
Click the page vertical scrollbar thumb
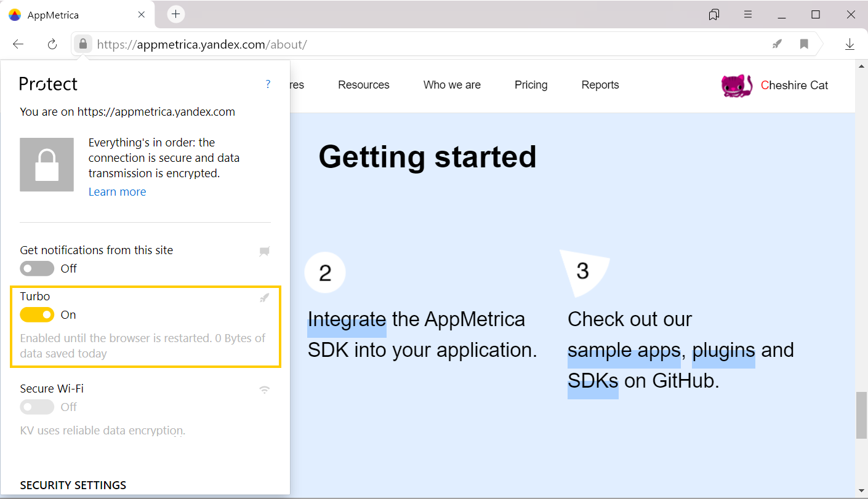click(x=861, y=415)
